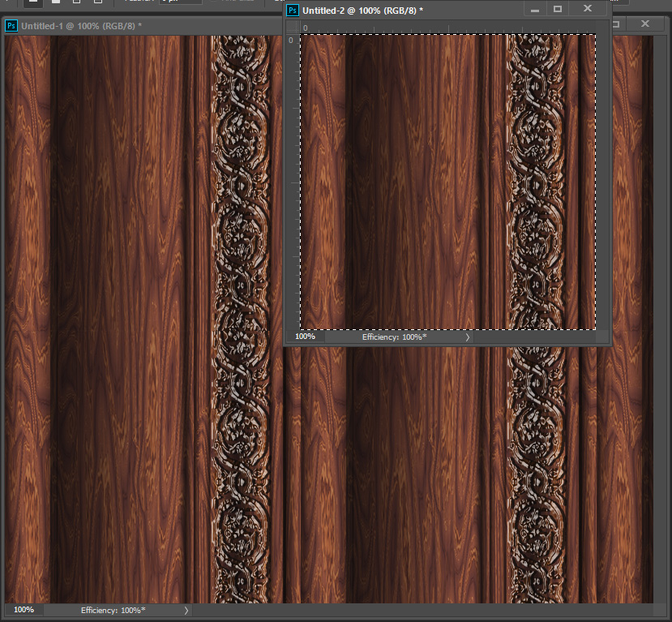Activate the Untitled-1 window via its title
Viewport: 672px width, 622px height.
point(81,25)
